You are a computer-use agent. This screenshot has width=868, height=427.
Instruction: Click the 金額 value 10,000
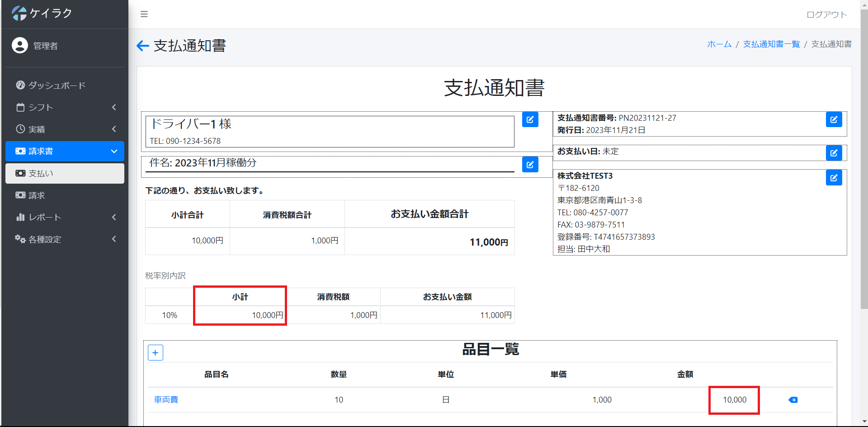point(735,400)
